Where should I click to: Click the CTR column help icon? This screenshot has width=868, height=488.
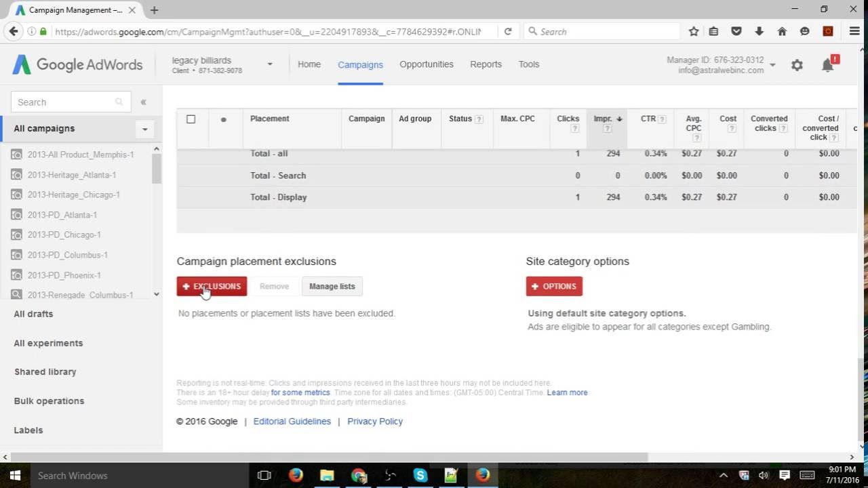tap(662, 119)
